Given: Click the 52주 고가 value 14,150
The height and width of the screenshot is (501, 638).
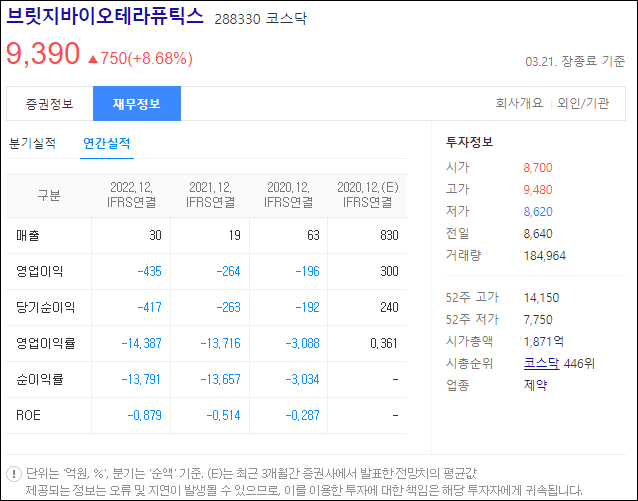Looking at the screenshot, I should [x=541, y=298].
